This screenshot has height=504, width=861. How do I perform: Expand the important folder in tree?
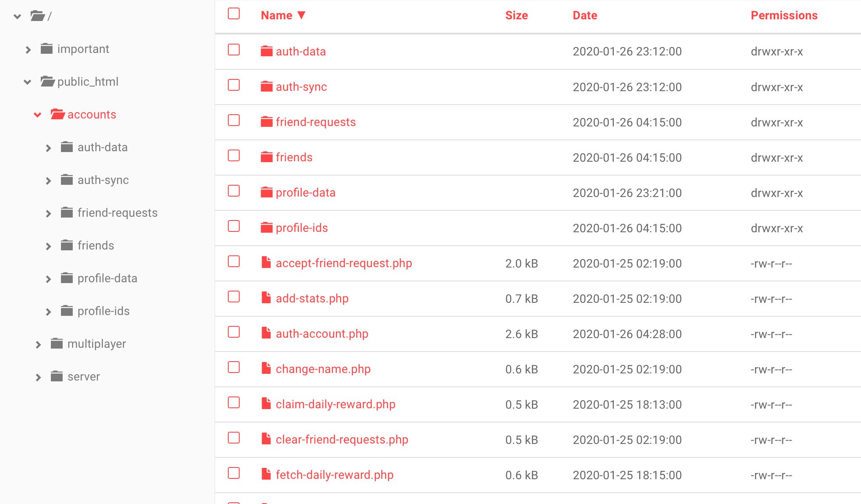tap(28, 50)
